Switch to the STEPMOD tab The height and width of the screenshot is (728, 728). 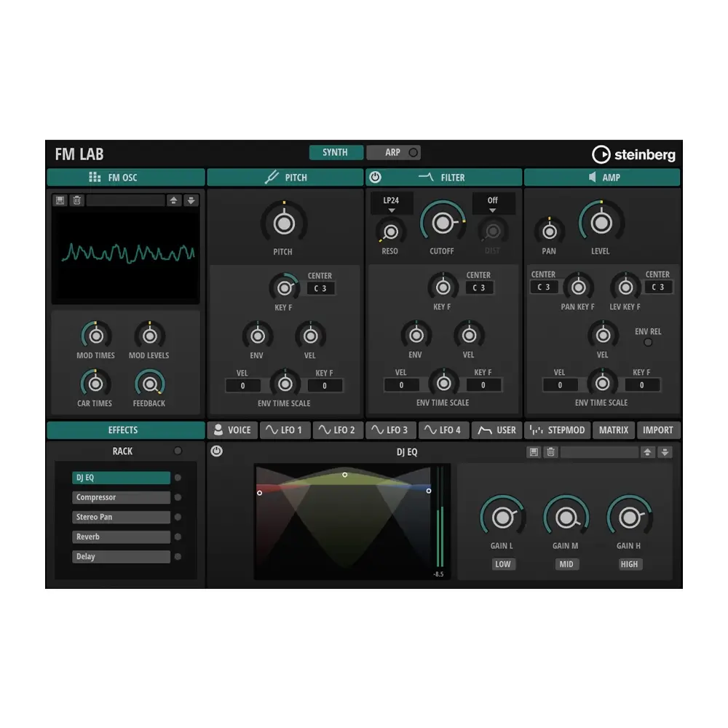click(557, 430)
